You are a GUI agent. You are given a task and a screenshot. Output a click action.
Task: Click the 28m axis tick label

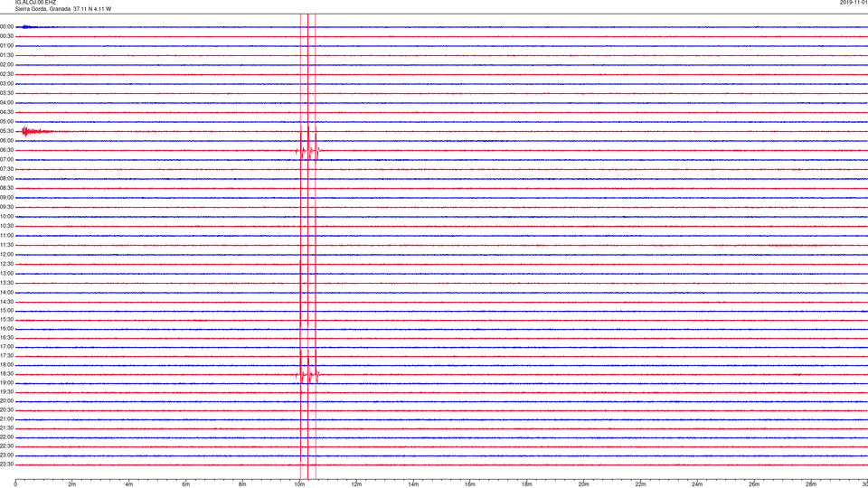point(811,484)
